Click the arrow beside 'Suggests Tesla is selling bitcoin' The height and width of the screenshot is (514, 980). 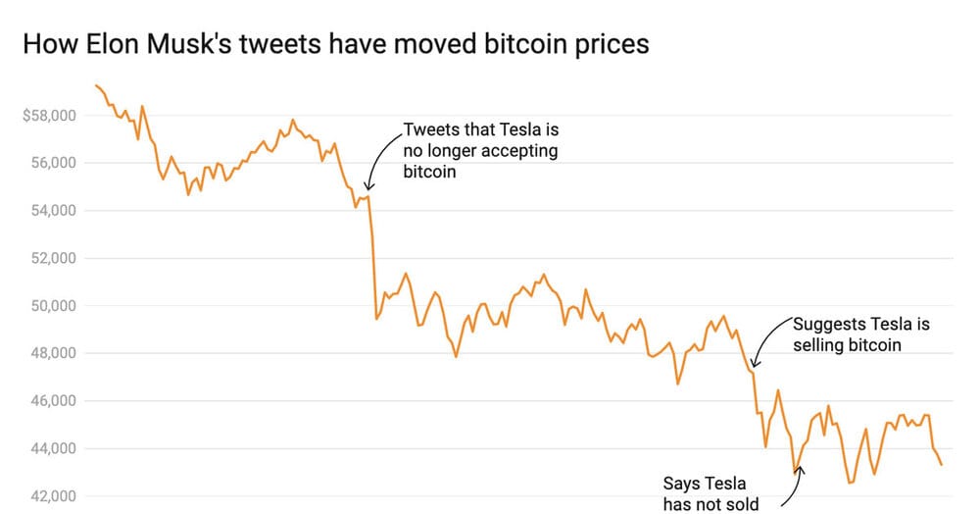click(x=770, y=342)
